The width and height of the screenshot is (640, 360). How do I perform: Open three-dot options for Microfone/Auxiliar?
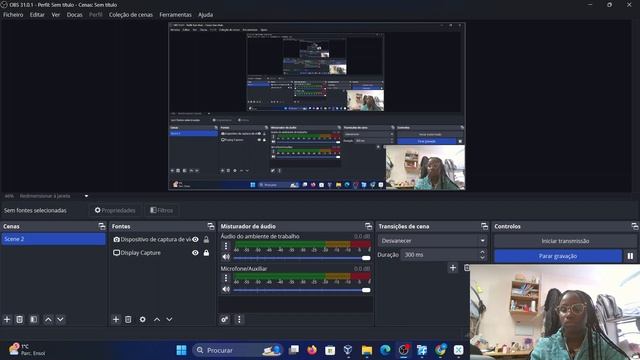226,278
